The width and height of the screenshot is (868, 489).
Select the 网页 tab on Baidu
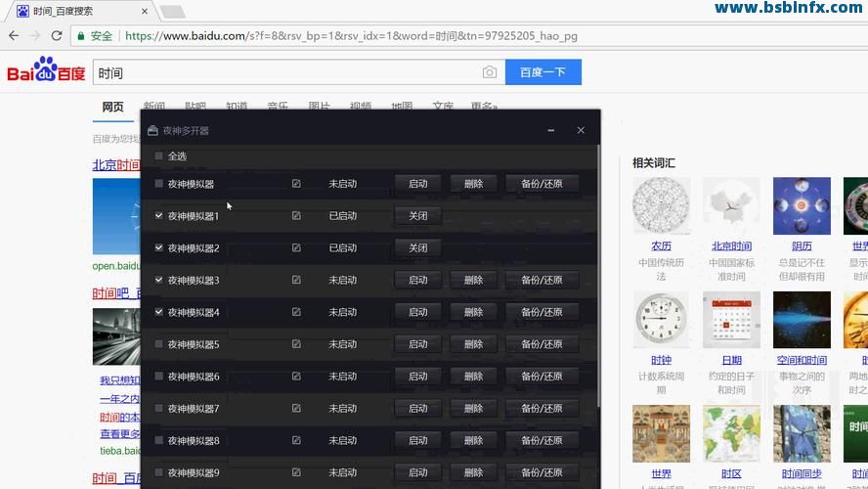(113, 107)
